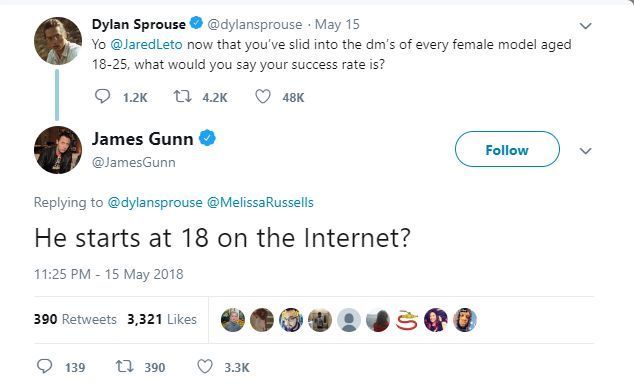Click the red S logo liker avatar
Image resolution: width=634 pixels, height=385 pixels.
coord(406,320)
